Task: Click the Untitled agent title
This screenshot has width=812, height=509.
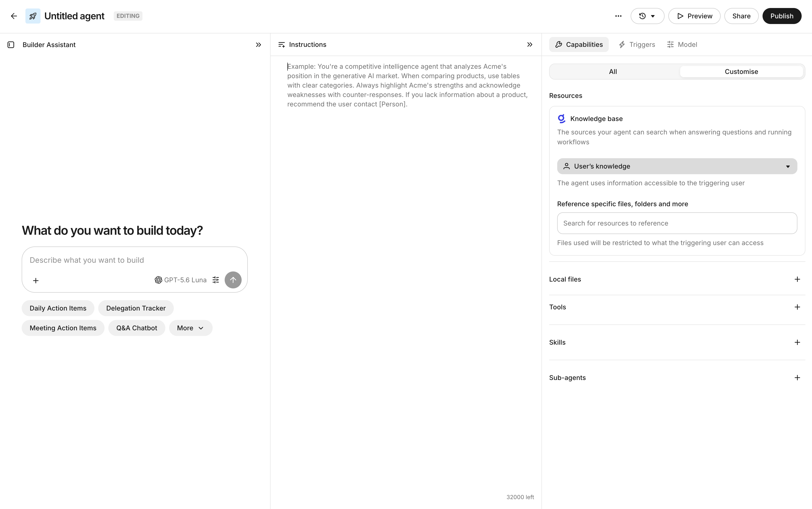Action: point(74,16)
